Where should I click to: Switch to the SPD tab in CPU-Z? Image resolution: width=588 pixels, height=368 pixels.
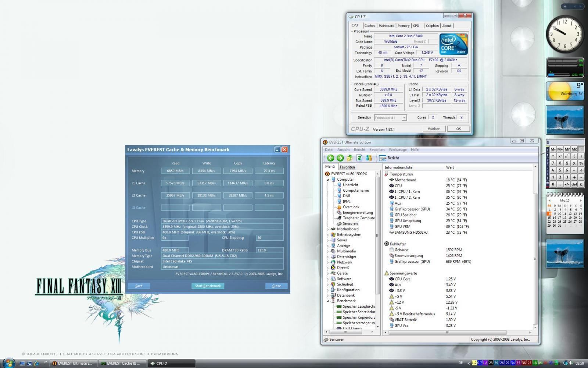(x=416, y=26)
